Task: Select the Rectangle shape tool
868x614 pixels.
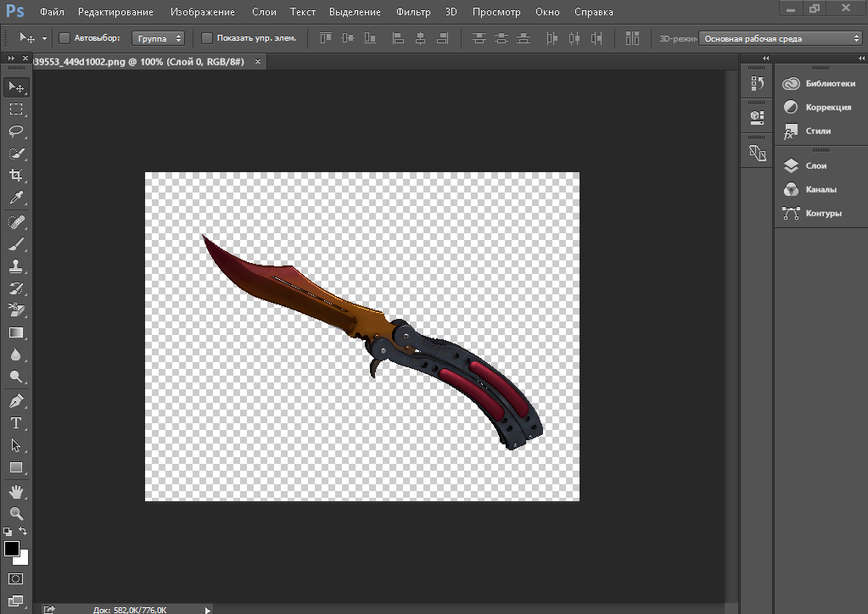Action: 16,467
